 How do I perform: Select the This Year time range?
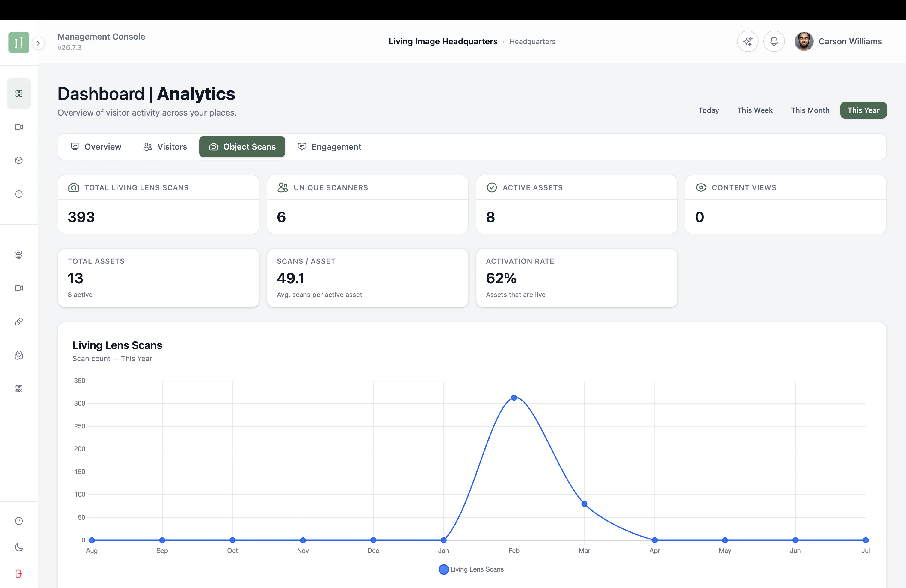[863, 110]
